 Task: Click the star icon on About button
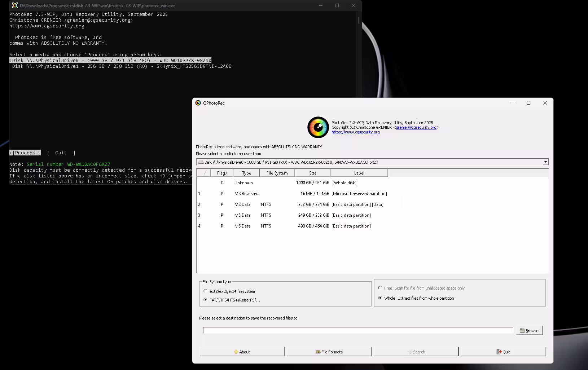click(x=236, y=352)
